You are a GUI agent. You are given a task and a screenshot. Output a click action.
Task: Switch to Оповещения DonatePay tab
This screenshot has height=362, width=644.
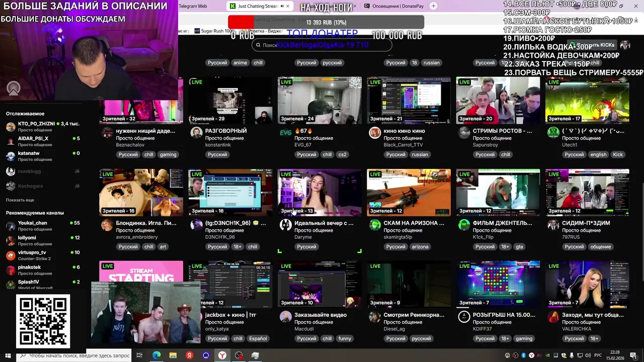click(x=393, y=6)
